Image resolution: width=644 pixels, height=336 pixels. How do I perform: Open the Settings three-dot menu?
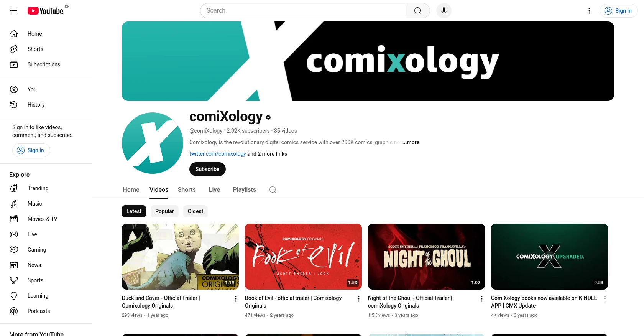[x=589, y=11]
